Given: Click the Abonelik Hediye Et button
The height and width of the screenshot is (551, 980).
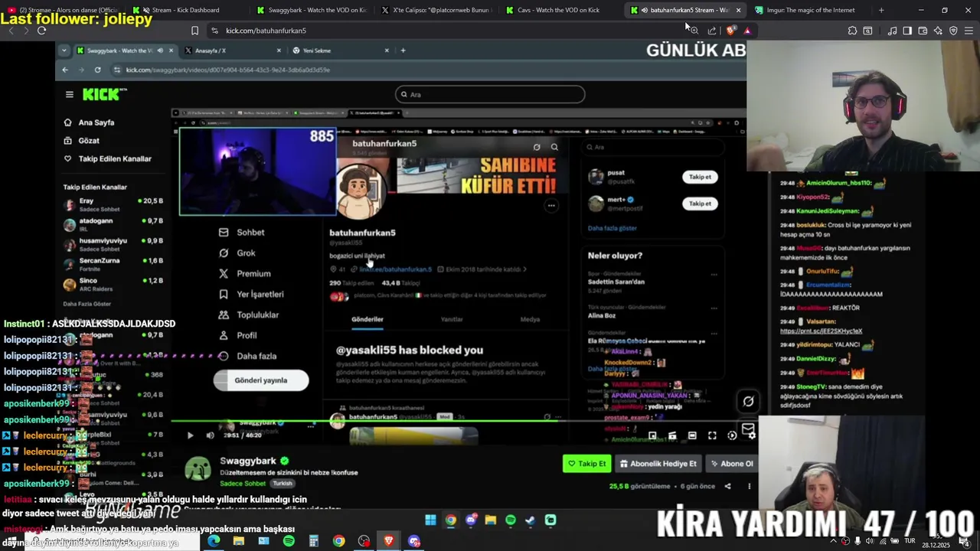Looking at the screenshot, I should click(658, 464).
